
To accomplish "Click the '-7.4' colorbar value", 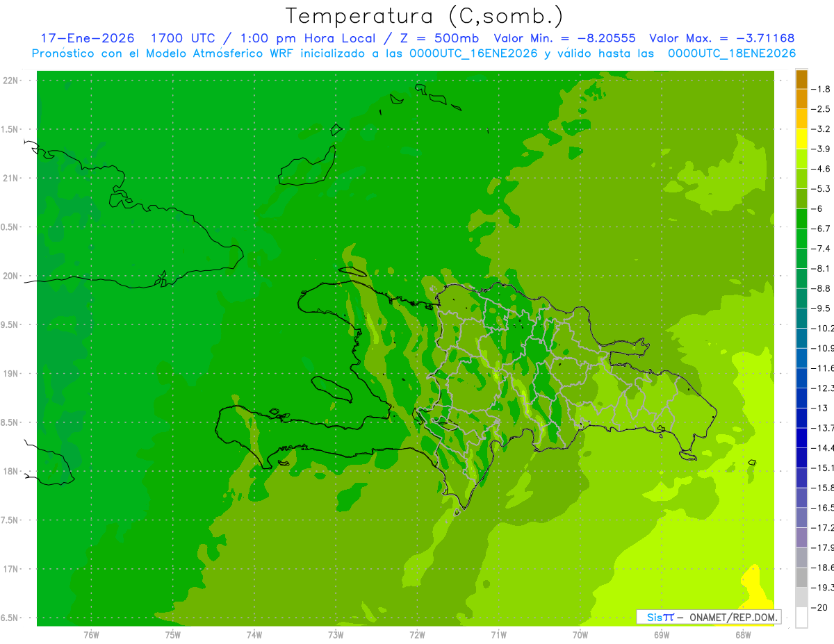I will 821,248.
